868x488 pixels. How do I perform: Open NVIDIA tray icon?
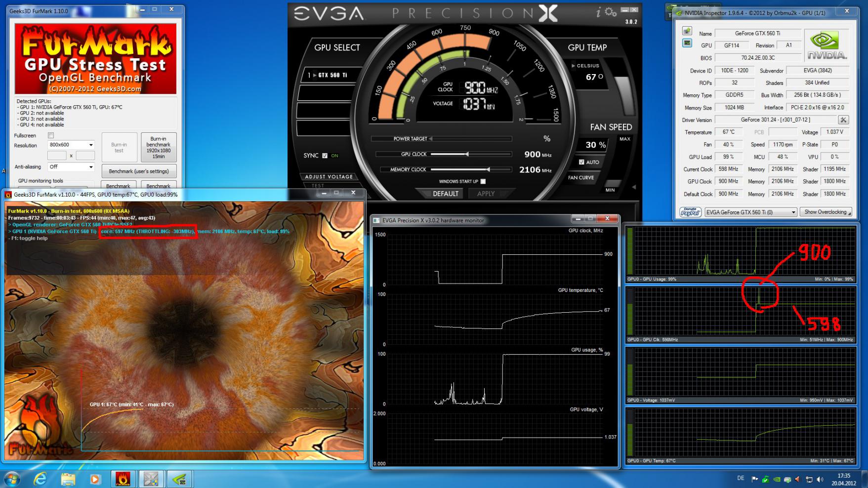777,479
